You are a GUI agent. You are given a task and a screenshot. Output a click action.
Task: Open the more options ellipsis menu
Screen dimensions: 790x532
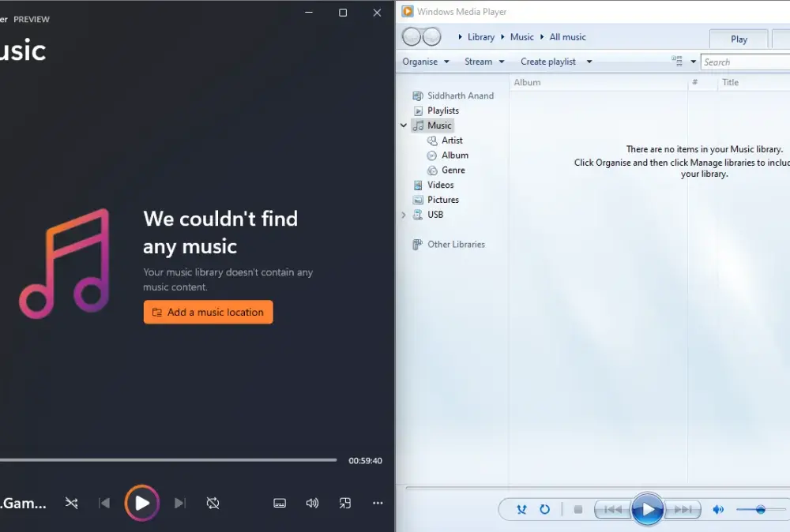[378, 503]
